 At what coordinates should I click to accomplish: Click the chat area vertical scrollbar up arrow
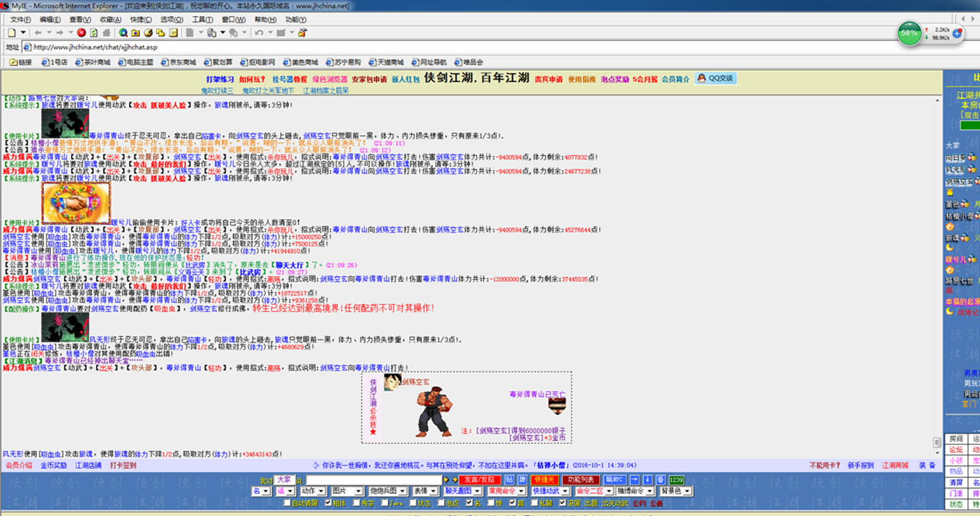[937, 100]
